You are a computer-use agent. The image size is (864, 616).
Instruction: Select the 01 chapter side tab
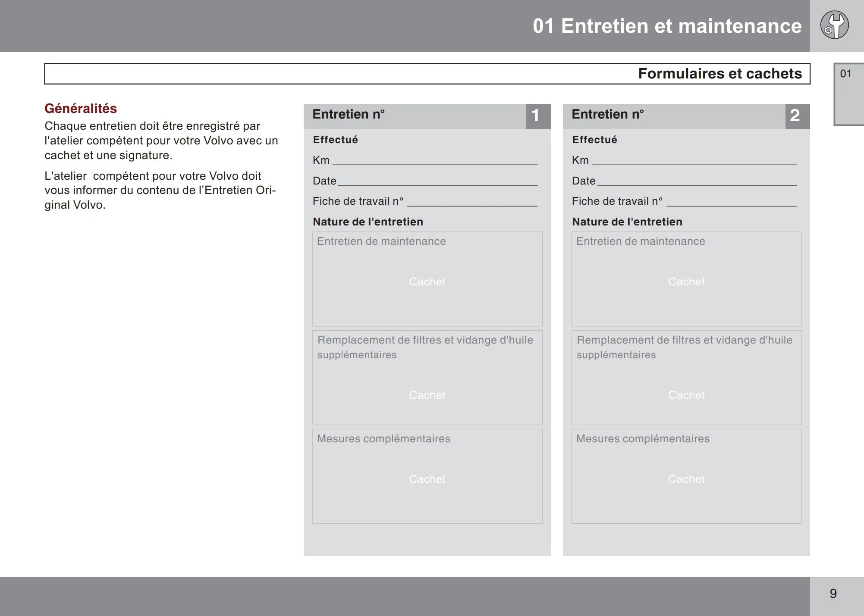[x=847, y=94]
